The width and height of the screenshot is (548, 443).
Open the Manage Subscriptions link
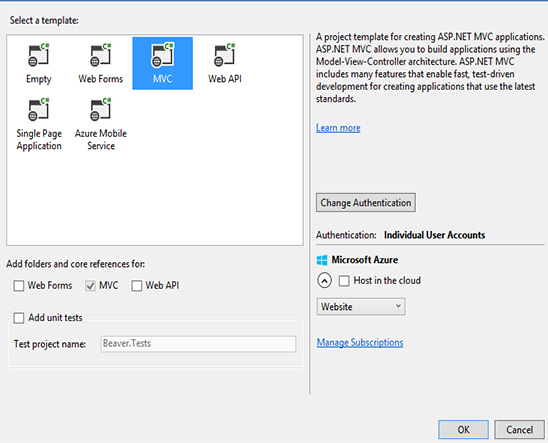(x=360, y=342)
